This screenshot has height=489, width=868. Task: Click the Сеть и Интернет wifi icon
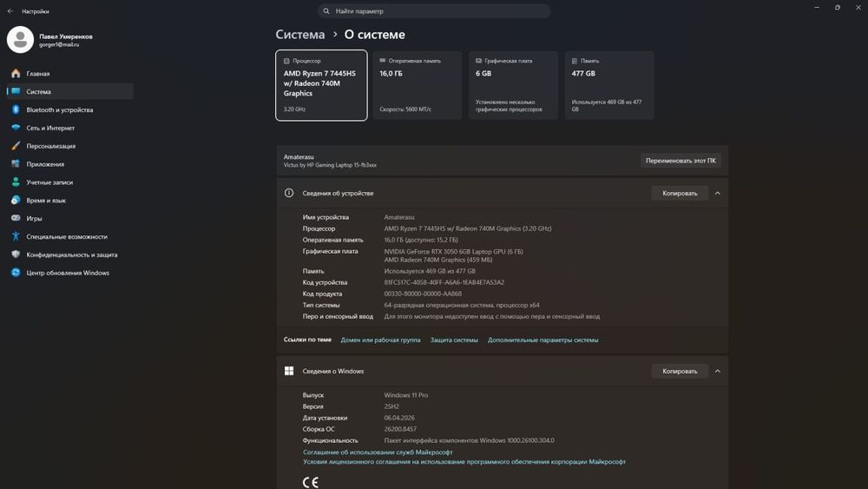(x=16, y=128)
